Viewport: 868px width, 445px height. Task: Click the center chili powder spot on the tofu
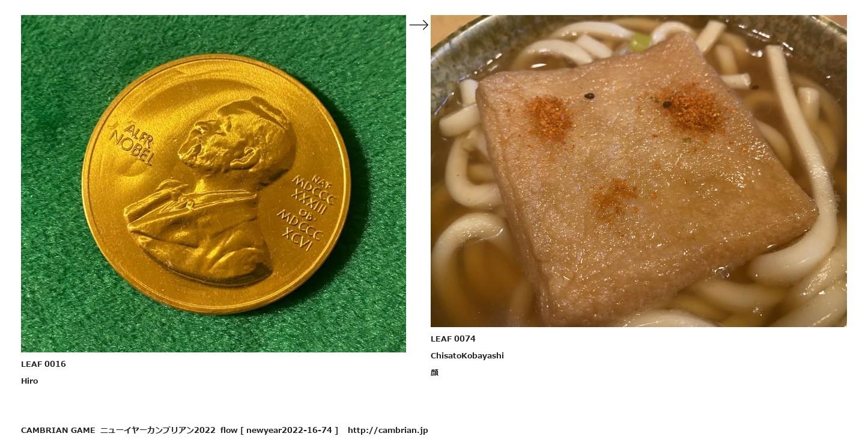[x=613, y=198]
